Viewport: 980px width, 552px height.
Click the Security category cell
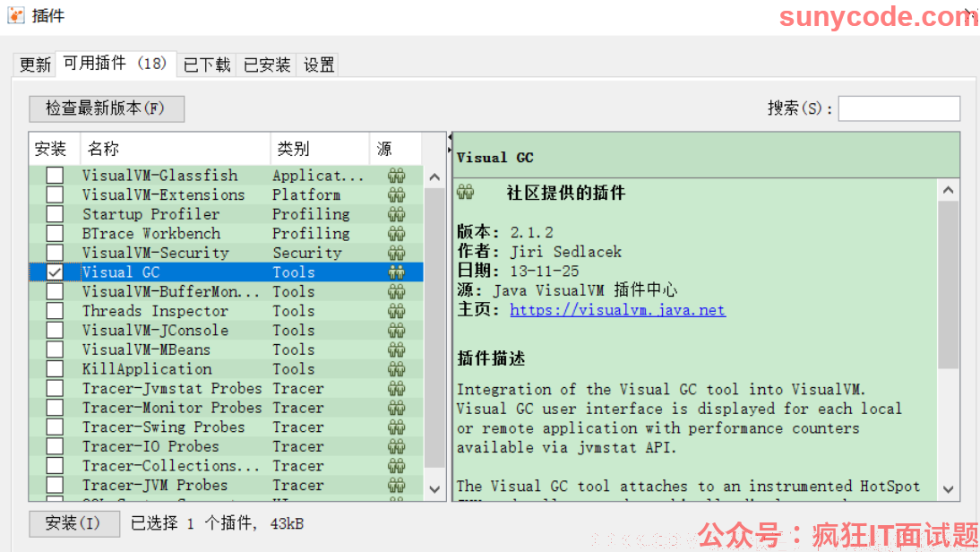[x=307, y=254]
